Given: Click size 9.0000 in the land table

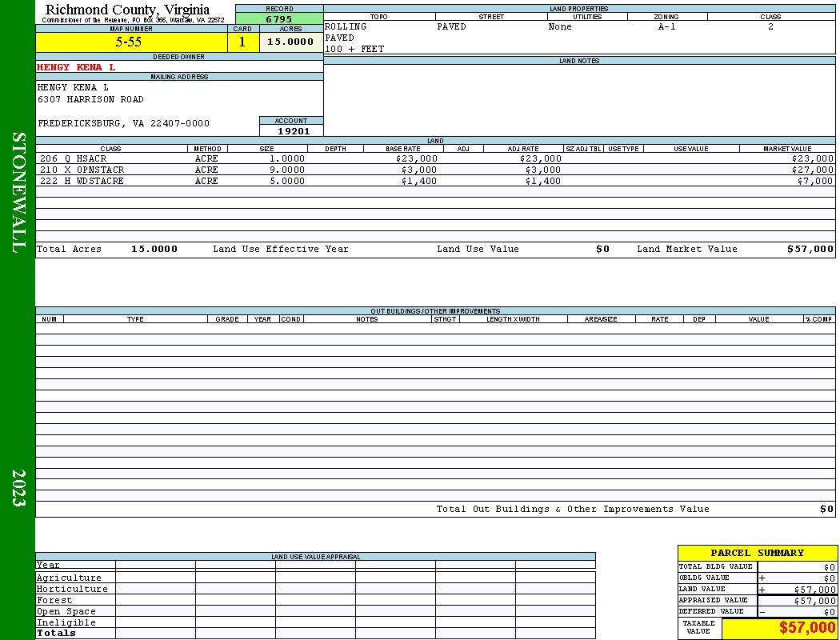Looking at the screenshot, I should 287,170.
